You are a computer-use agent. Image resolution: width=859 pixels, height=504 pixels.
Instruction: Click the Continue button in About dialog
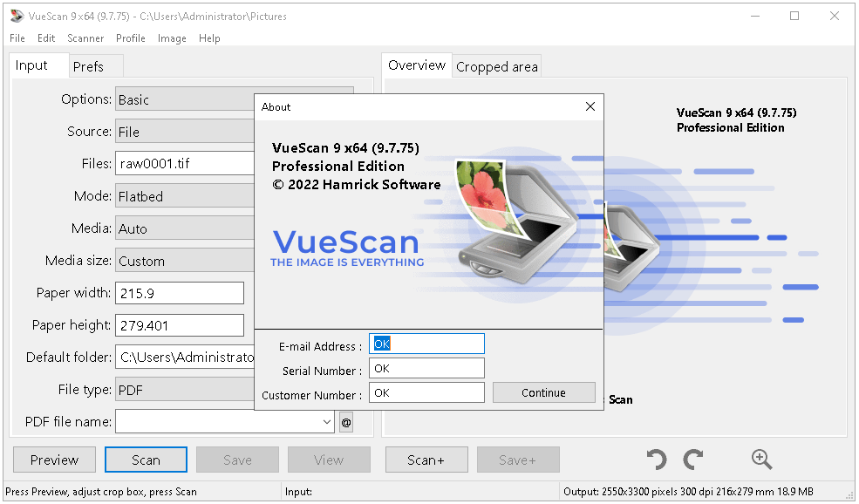pyautogui.click(x=543, y=392)
